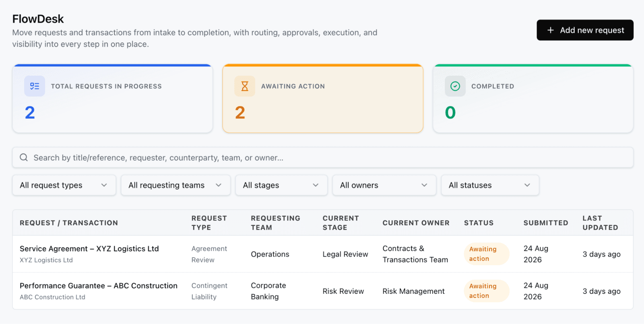Click the Requesting Team column header

point(276,223)
